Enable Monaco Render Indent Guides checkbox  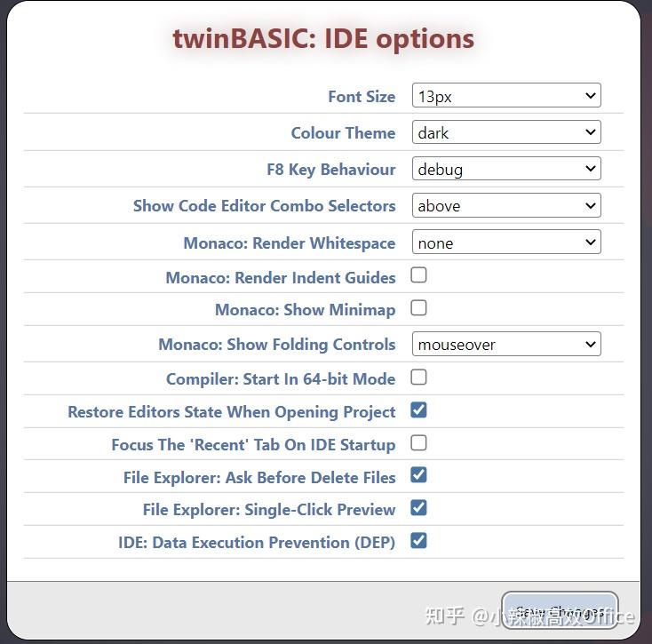(418, 275)
